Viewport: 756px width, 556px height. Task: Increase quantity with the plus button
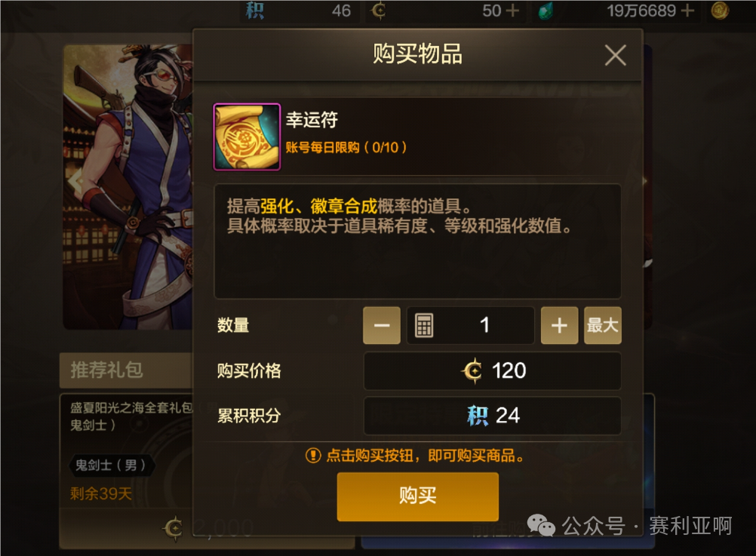coord(559,325)
